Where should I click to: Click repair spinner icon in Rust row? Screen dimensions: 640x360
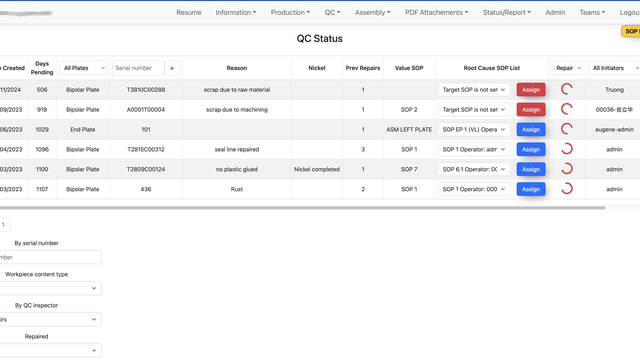coord(567,189)
